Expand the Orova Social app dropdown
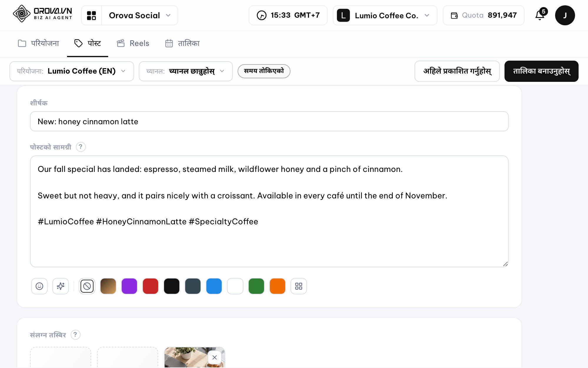 [x=140, y=15]
